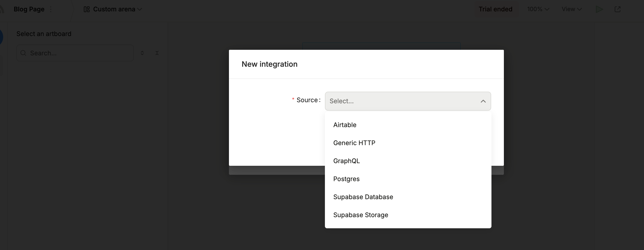Click the play preview icon
The image size is (644, 250).
tap(599, 9)
